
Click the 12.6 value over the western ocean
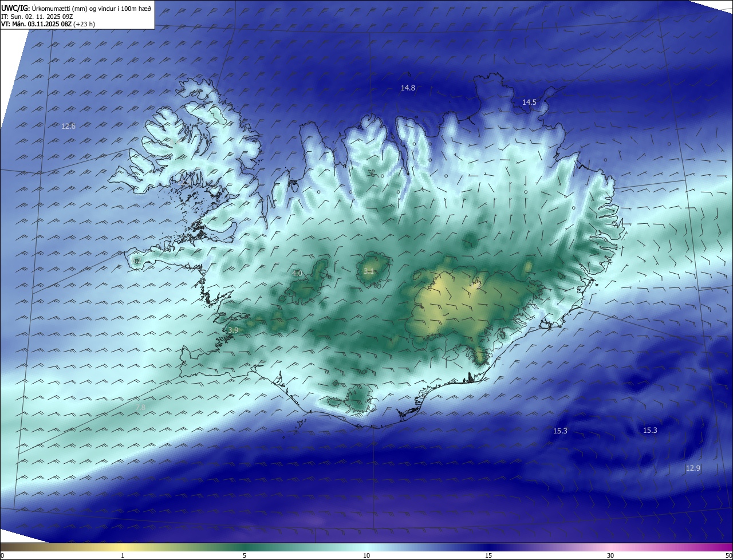(68, 126)
